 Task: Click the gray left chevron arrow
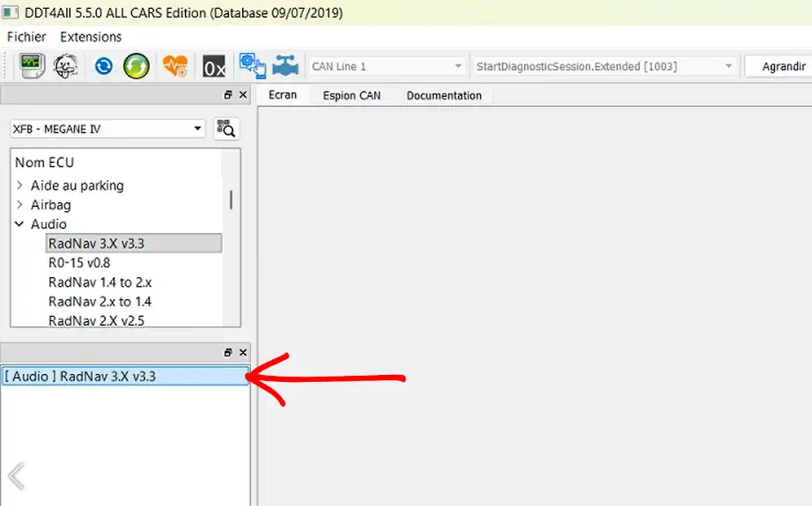point(17,476)
